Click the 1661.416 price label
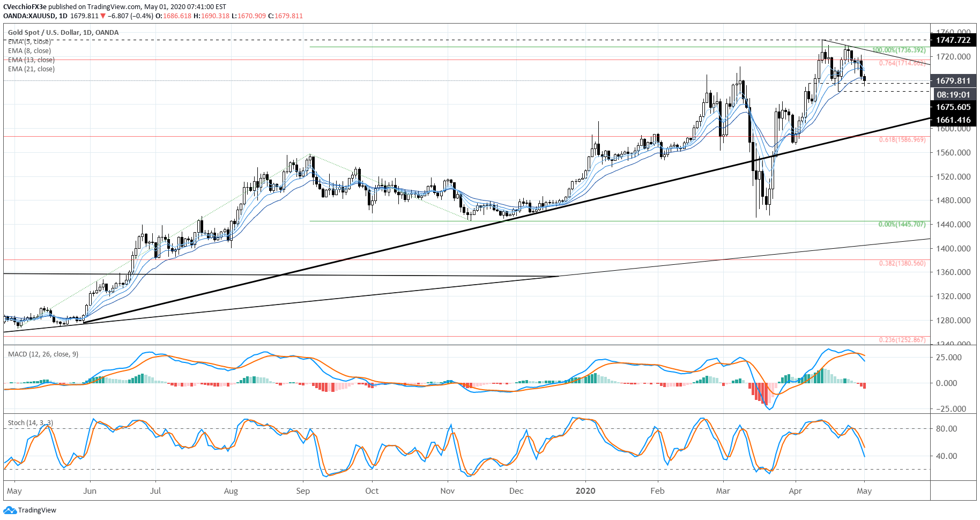Viewport: 980px width, 520px height. pos(953,120)
